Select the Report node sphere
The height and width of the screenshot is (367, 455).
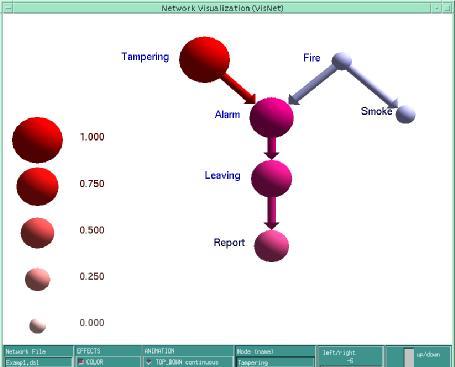tap(272, 246)
